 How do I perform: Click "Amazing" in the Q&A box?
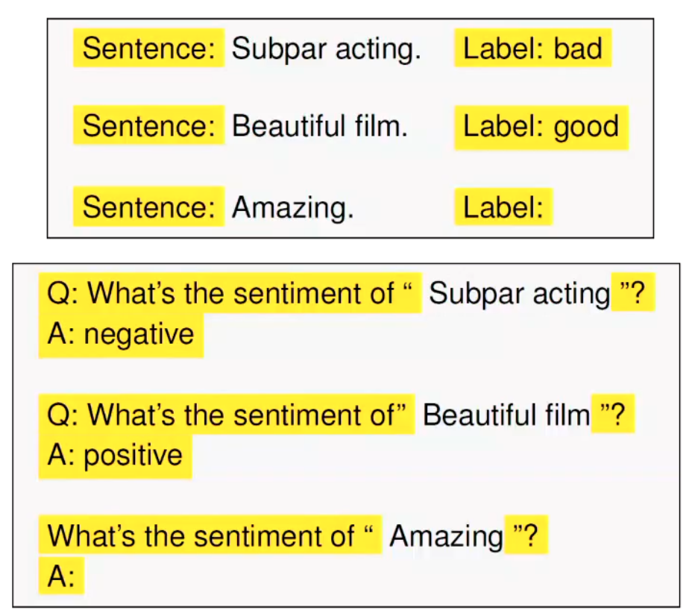(x=446, y=535)
